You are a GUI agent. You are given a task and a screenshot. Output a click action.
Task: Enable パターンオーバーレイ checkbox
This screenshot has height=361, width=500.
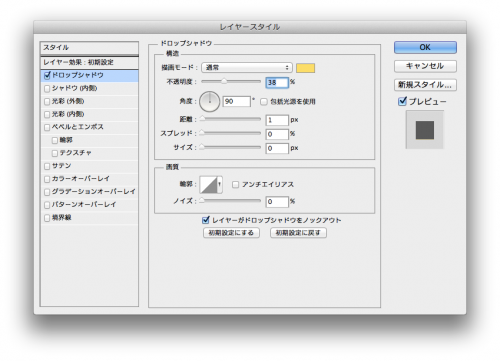click(47, 205)
